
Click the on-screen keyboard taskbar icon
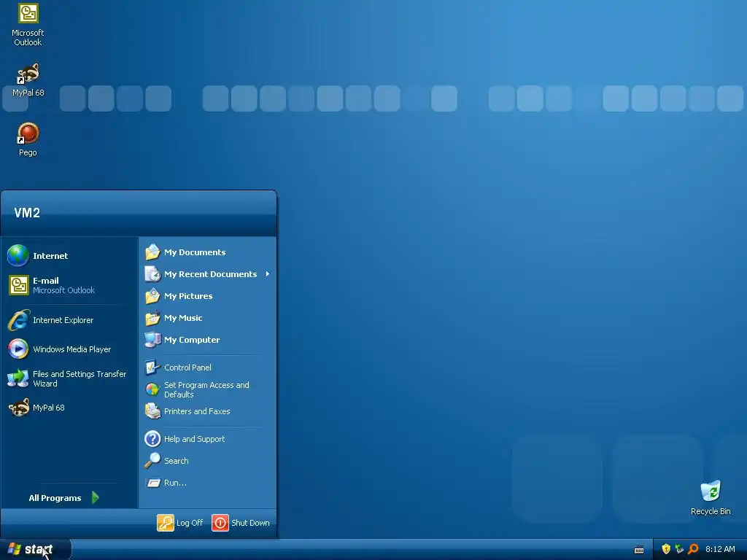point(639,550)
